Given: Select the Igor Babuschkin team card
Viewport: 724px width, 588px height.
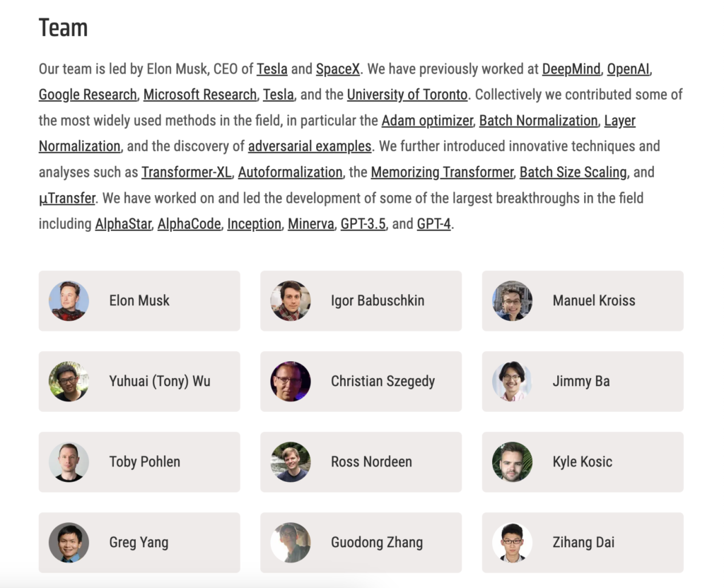Looking at the screenshot, I should [x=361, y=301].
